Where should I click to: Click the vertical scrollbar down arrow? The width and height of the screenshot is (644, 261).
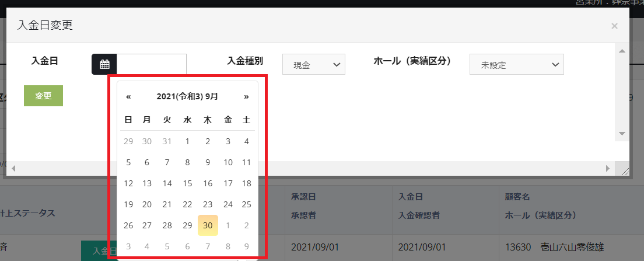(x=622, y=134)
